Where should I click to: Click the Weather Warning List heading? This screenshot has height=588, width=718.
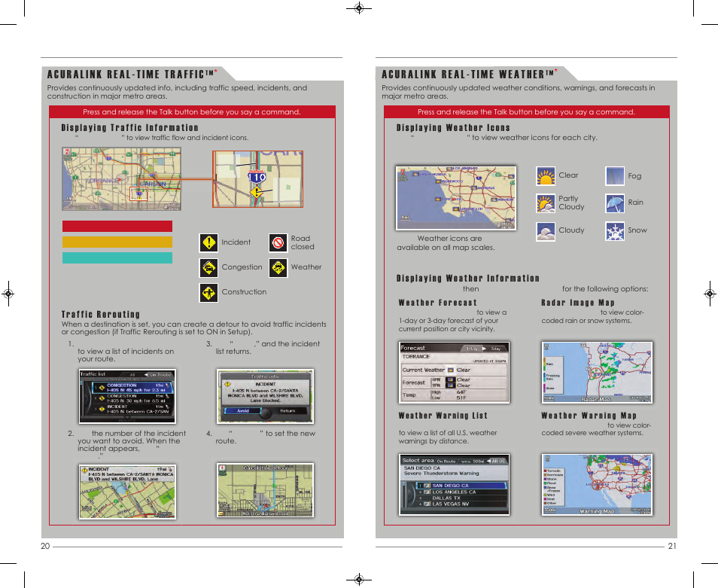click(x=443, y=416)
